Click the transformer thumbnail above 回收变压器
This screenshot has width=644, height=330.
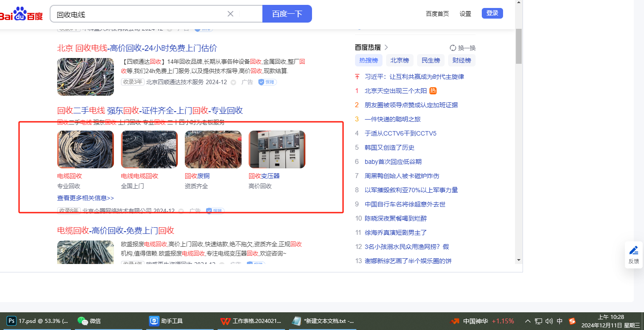tap(277, 149)
